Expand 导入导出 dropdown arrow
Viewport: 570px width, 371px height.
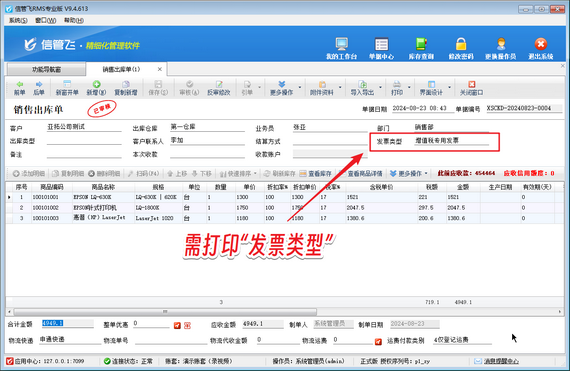tap(380, 88)
